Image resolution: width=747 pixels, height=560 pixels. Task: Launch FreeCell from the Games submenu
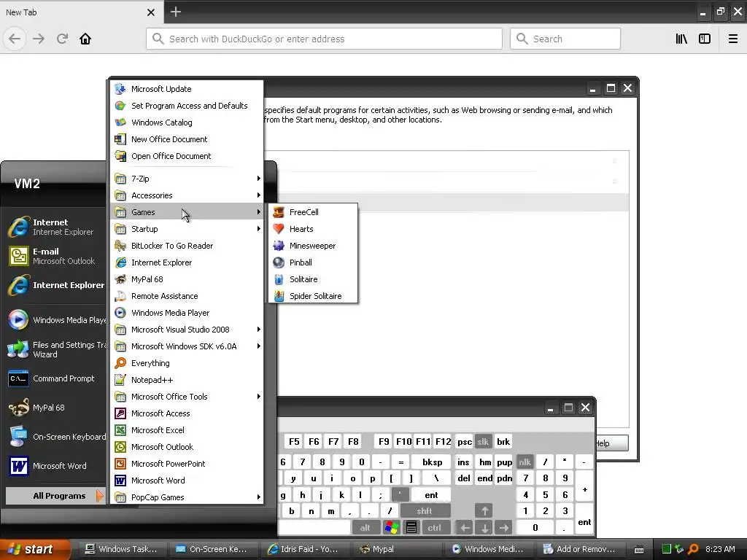[313, 212]
